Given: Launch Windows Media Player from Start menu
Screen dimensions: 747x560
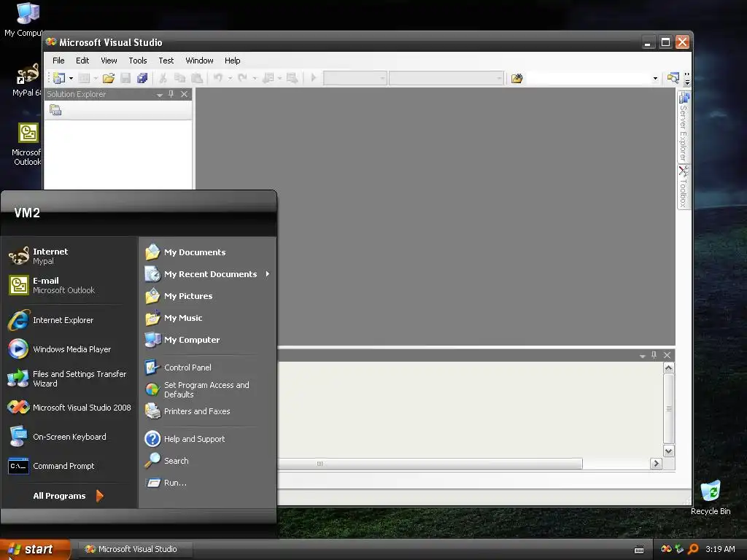Looking at the screenshot, I should pos(69,349).
